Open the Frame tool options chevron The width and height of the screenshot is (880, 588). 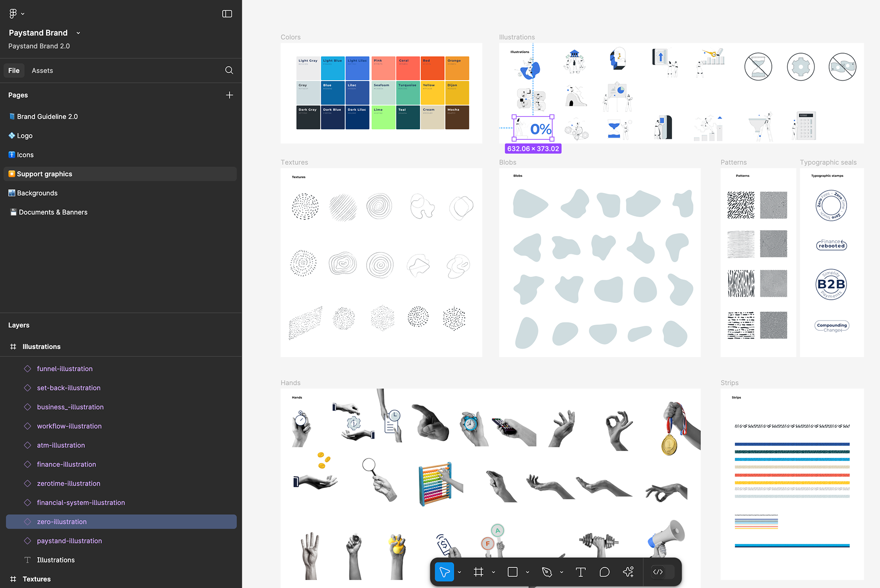pos(494,572)
